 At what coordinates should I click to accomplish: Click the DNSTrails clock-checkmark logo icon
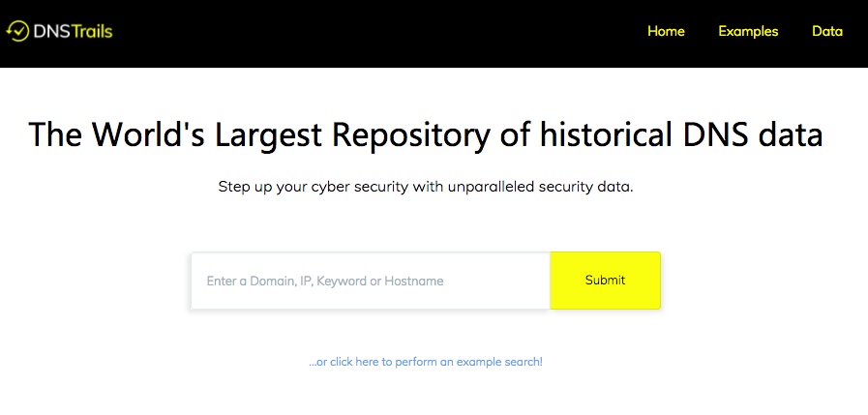coord(18,31)
